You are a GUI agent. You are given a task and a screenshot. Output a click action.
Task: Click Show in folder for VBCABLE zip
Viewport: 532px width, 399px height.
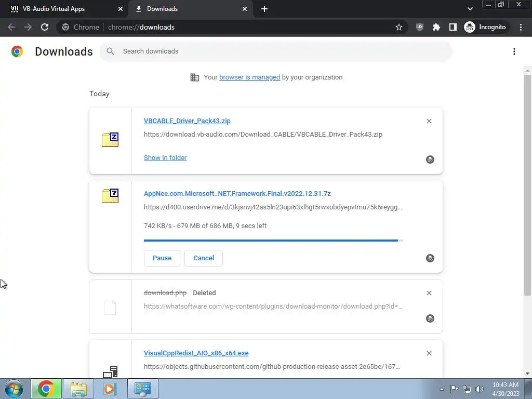pos(165,158)
